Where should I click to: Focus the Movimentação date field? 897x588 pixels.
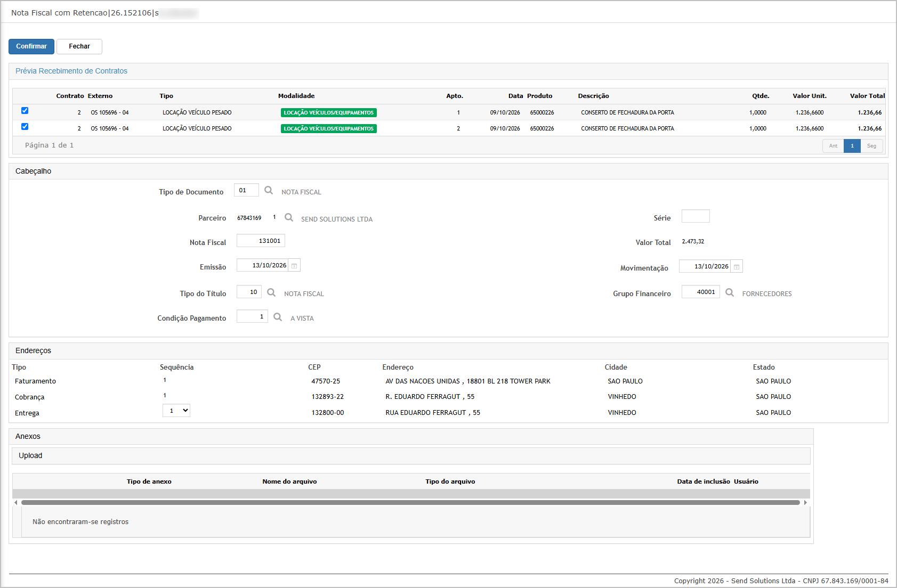[705, 266]
